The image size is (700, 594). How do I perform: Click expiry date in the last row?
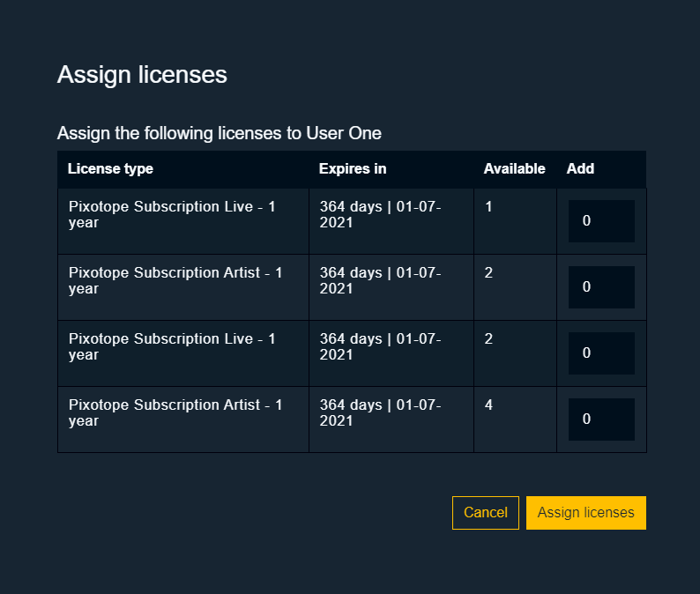tap(380, 412)
